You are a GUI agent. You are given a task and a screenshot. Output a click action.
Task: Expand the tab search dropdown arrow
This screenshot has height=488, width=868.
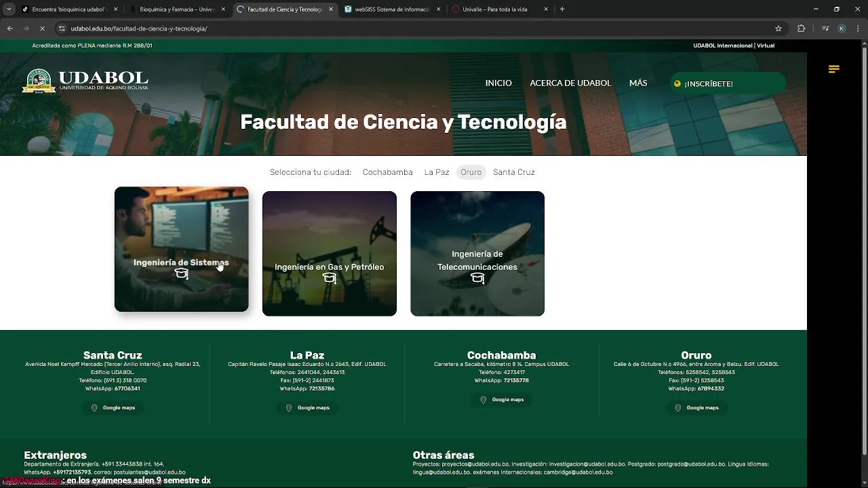tap(9, 9)
